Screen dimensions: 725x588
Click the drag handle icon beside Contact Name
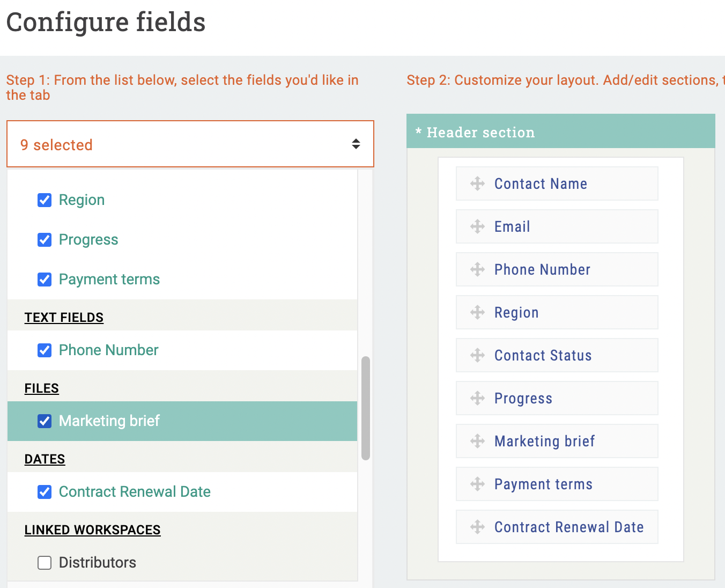point(477,184)
